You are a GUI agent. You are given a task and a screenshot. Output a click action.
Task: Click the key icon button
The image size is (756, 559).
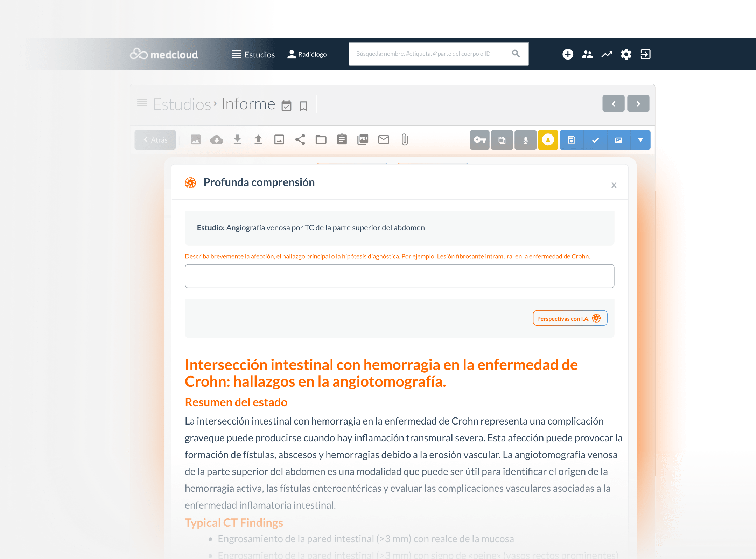pyautogui.click(x=479, y=140)
